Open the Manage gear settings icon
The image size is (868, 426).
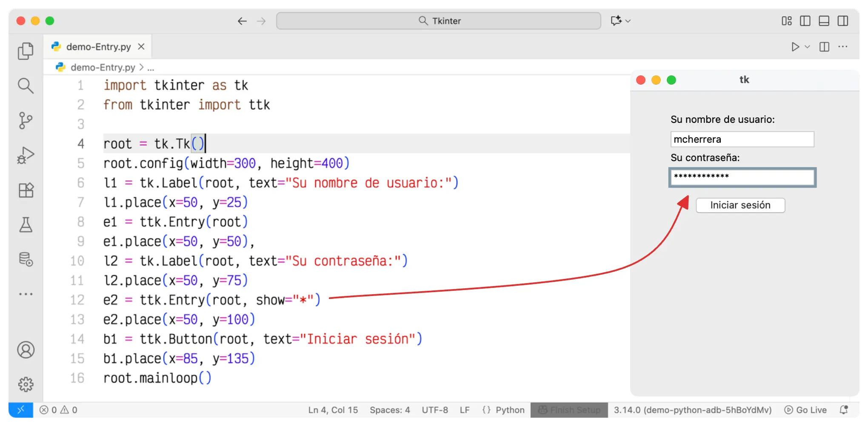pyautogui.click(x=26, y=384)
